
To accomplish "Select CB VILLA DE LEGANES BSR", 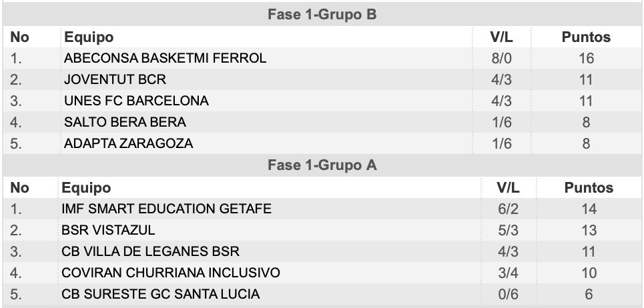I will click(x=150, y=251).
